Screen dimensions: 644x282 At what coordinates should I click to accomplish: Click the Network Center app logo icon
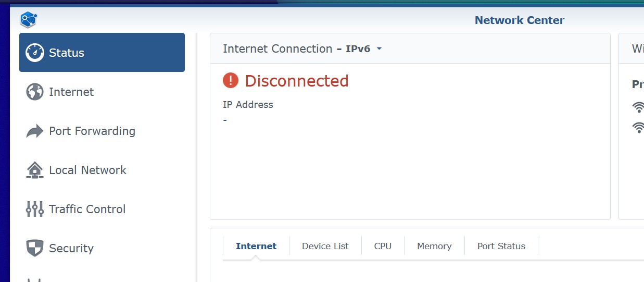coord(29,20)
